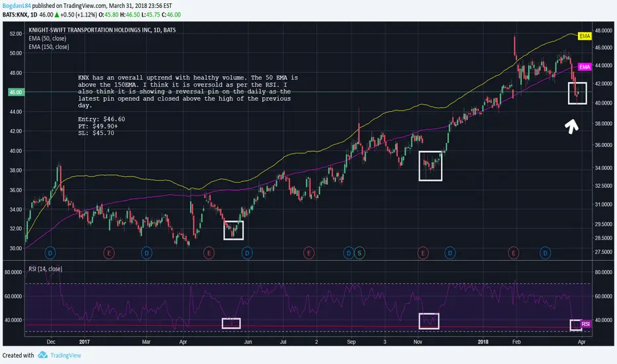Click the 'Entry: $46.60' annotation line

(101, 119)
